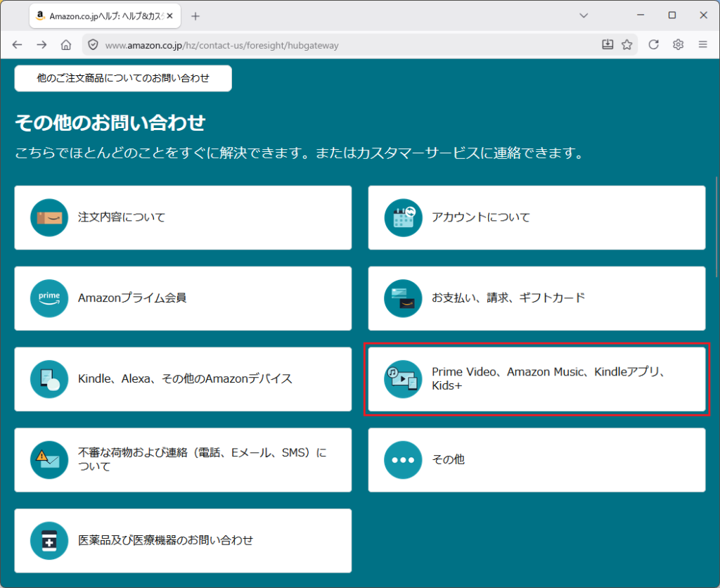Click the Prime Video media icon
This screenshot has width=720, height=588.
(403, 379)
